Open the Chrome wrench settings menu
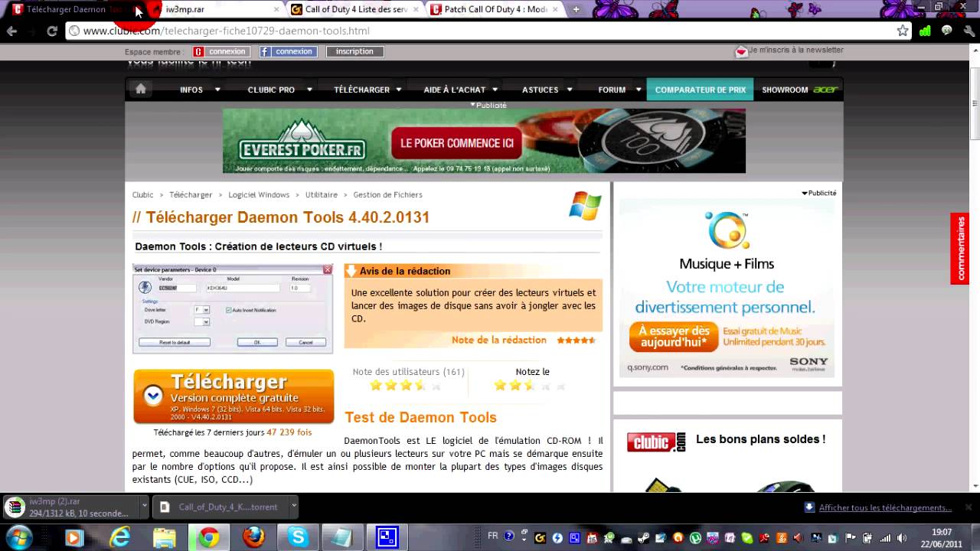 [968, 31]
